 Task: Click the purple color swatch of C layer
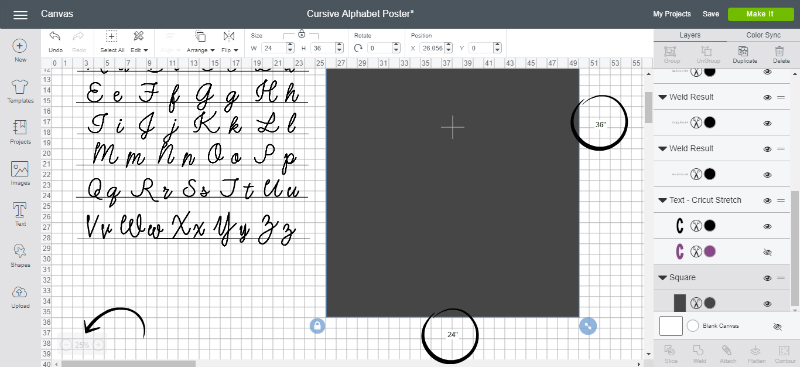(710, 252)
